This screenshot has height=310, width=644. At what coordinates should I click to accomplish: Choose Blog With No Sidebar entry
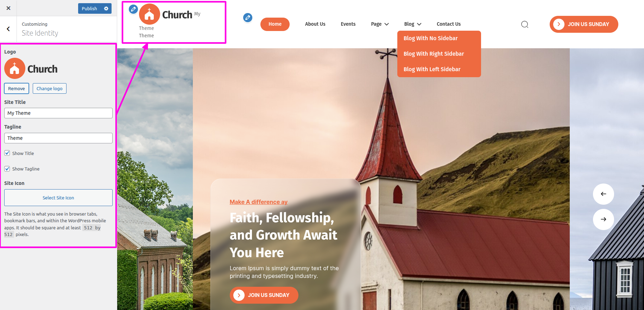[x=430, y=38]
